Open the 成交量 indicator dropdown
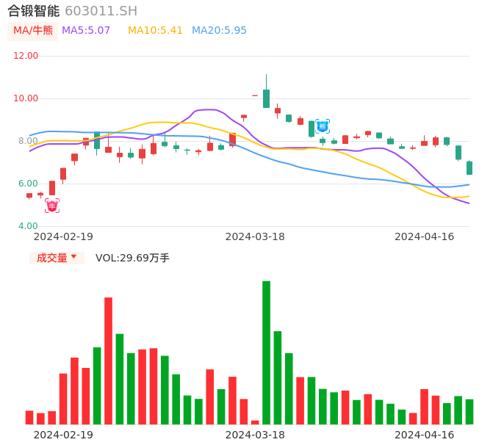Screen dimensions: 504x445 click(x=57, y=258)
